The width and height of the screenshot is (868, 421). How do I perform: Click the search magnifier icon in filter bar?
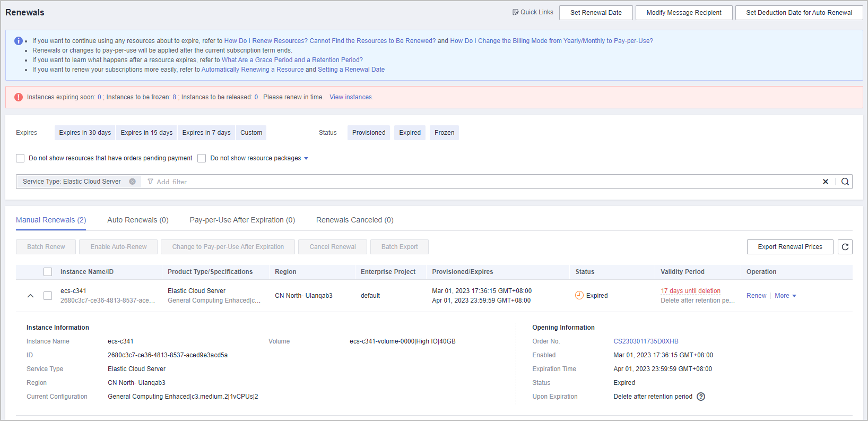[x=845, y=182]
